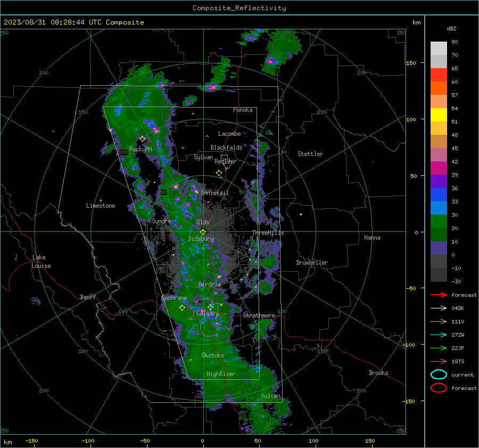This screenshot has height=448, width=479.
Task: Click the yellow radar site diamond at map center
Action: [203, 232]
